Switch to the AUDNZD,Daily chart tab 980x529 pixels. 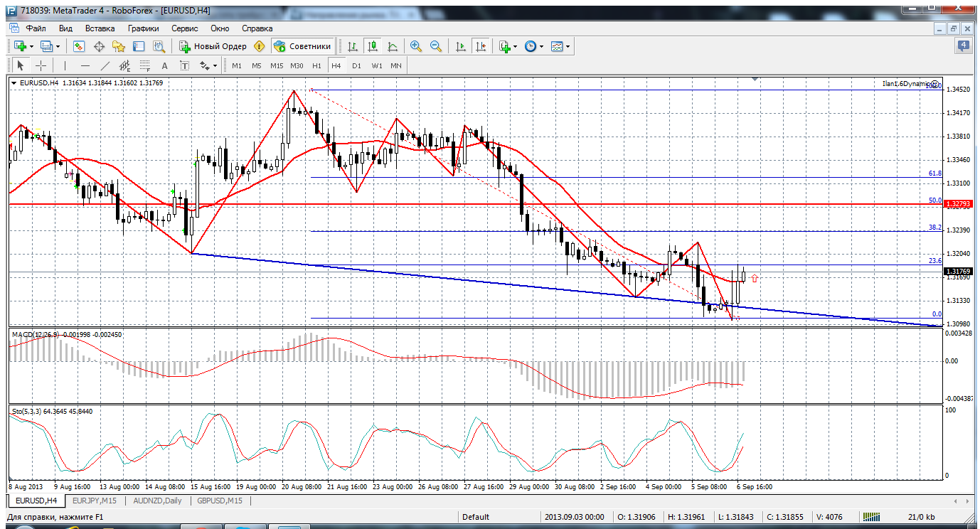pos(157,501)
